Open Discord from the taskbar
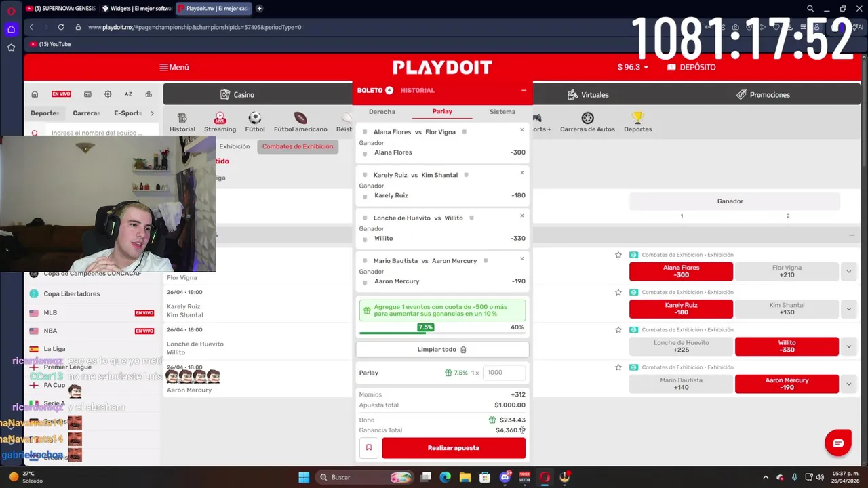Screen dimensions: 868x488 (x=505, y=477)
